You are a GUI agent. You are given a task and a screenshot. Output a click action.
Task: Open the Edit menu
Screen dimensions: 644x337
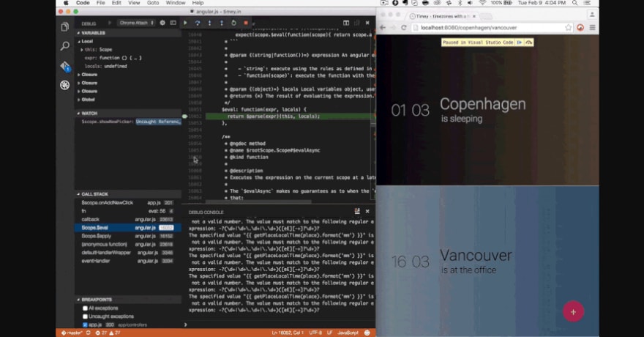[x=116, y=3]
